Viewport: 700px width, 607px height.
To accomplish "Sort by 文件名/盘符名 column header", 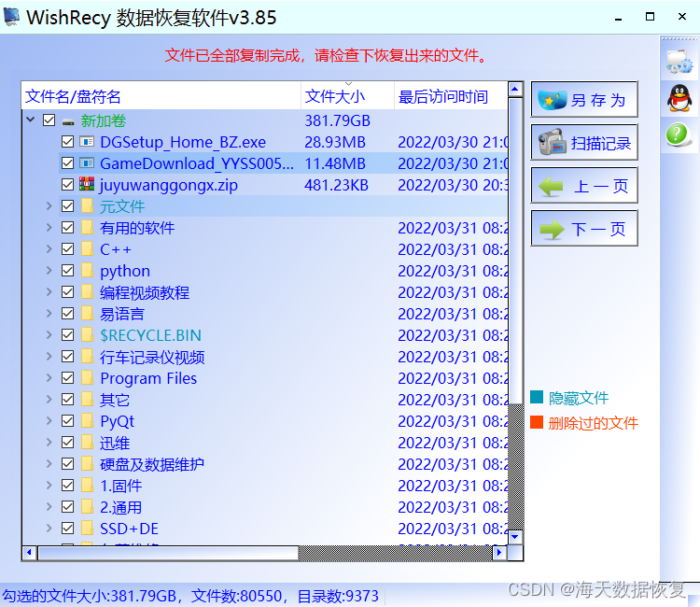I will [x=161, y=96].
